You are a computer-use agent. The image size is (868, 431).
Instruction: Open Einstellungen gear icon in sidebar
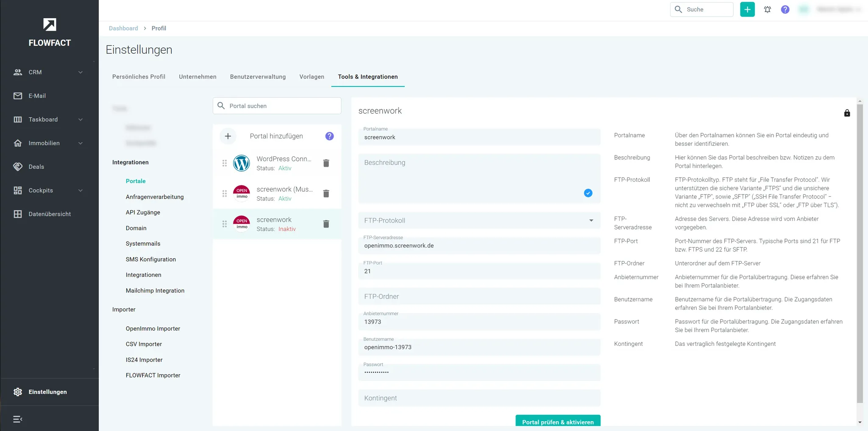(x=18, y=392)
